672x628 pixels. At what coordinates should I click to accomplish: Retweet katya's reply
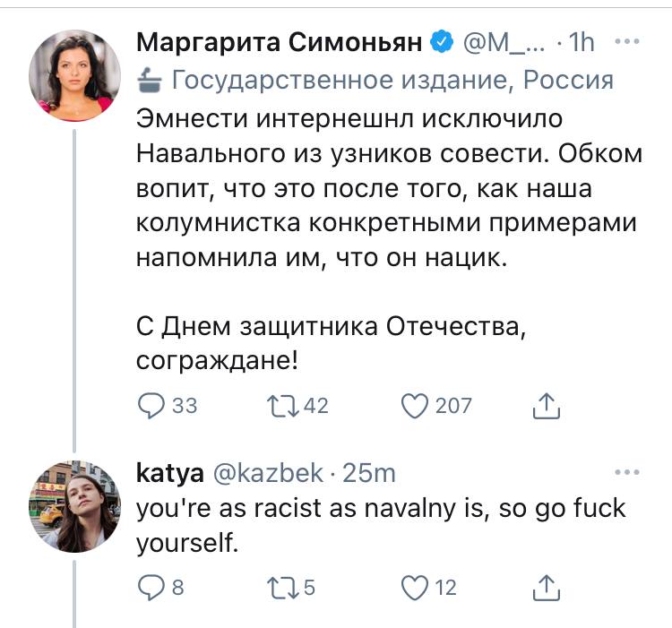[x=280, y=588]
